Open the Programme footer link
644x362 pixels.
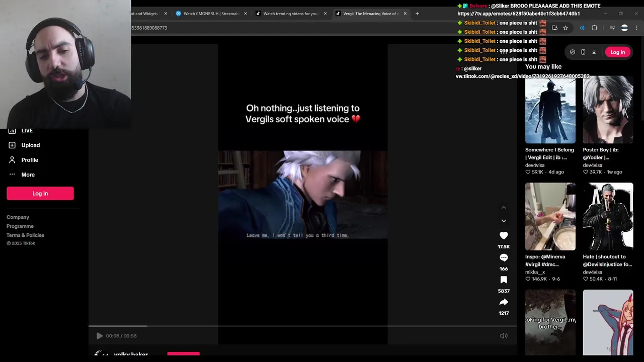(x=20, y=226)
